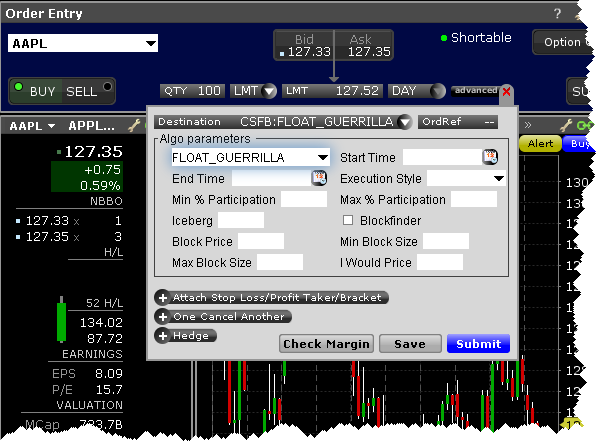This screenshot has width=603, height=446.
Task: Click the 52-week high 134.02
Action: click(101, 322)
